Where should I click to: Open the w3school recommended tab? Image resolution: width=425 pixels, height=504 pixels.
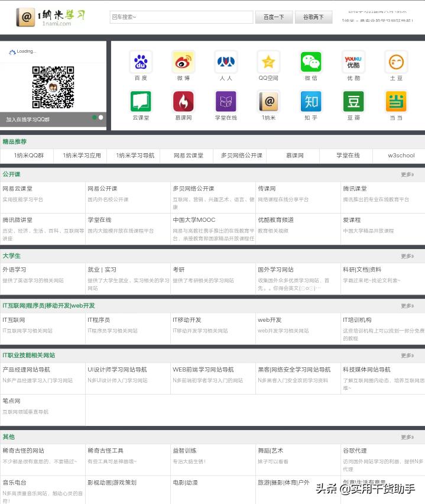[x=401, y=156]
